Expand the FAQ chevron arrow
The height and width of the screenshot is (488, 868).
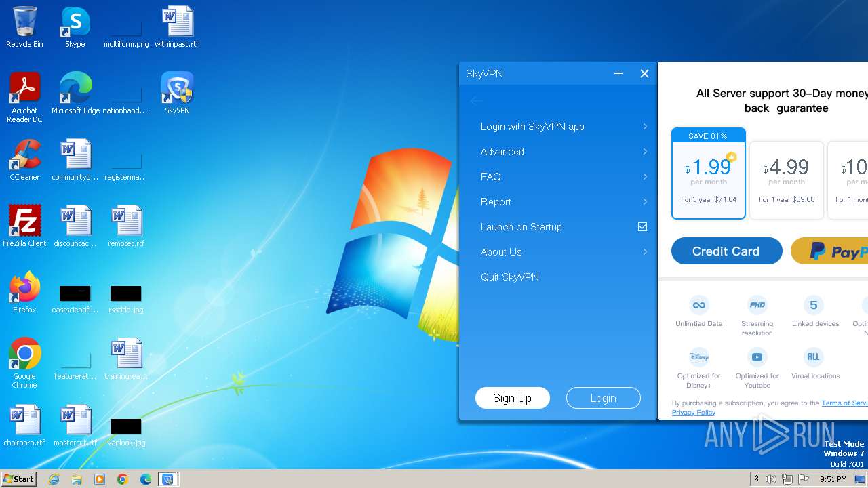tap(645, 177)
